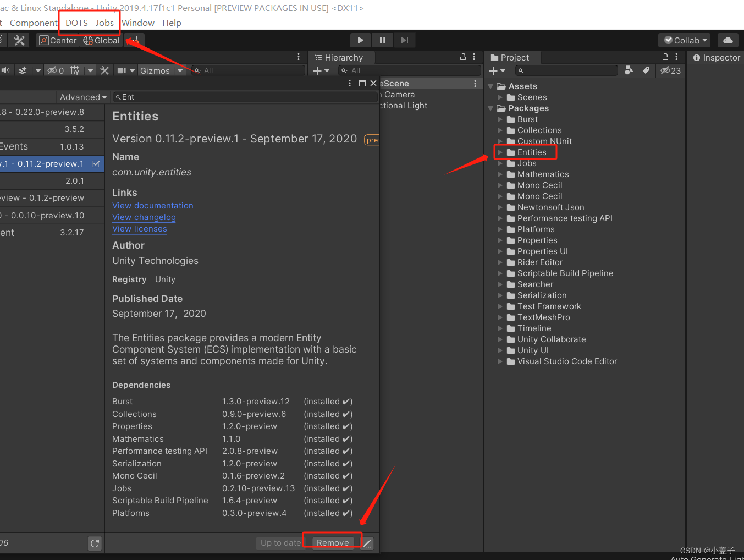
Task: Open the Jobs menu
Action: [x=104, y=23]
